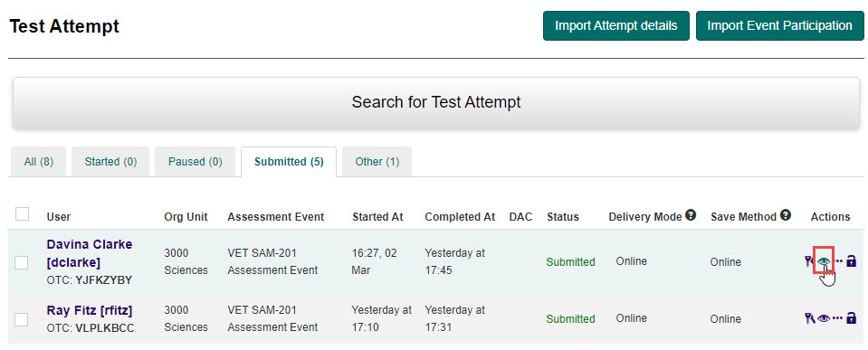The image size is (868, 350).
Task: Click the Actions column header
Action: 830,217
